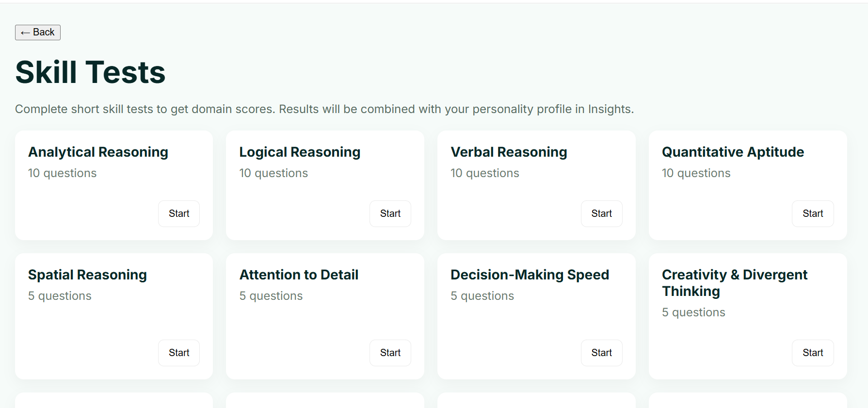Select the Logical Reasoning card title
The image size is (868, 408).
pyautogui.click(x=300, y=152)
